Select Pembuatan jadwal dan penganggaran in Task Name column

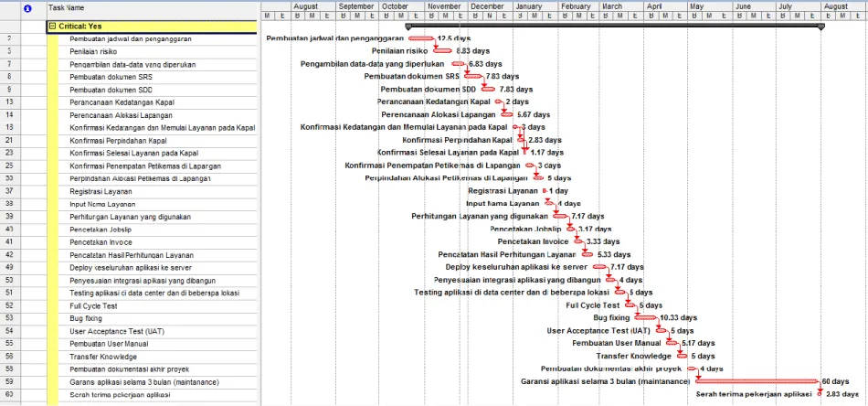tap(131, 39)
